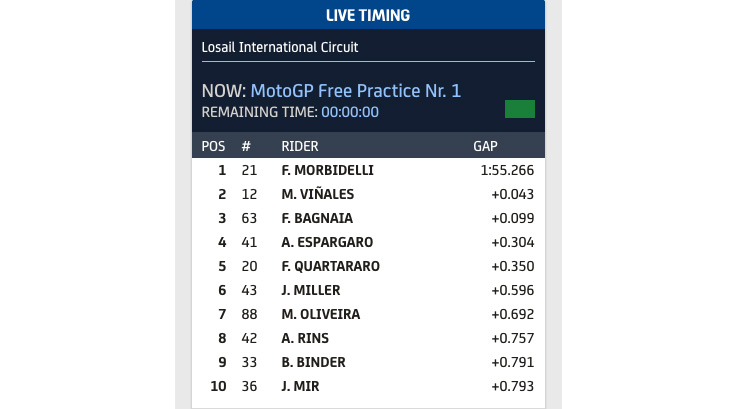This screenshot has width=737, height=409.
Task: Open the MotoGP Free Practice Nr. 1 link
Action: [x=355, y=90]
